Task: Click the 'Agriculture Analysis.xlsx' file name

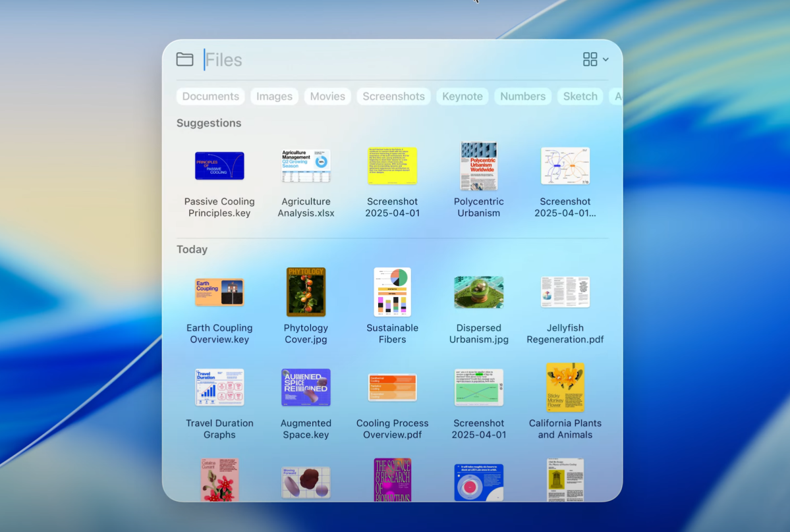Action: click(306, 207)
